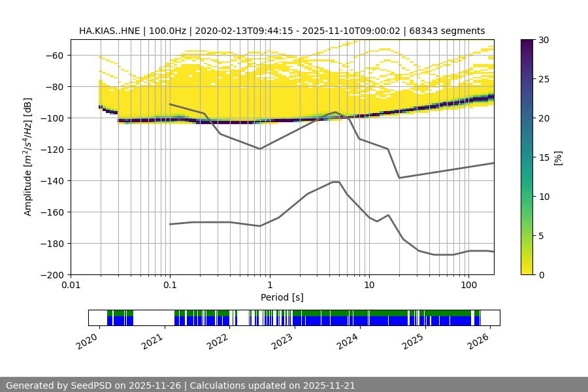Click the "Period [s]" x-axis label
The image size is (588, 392).
coord(282,297)
